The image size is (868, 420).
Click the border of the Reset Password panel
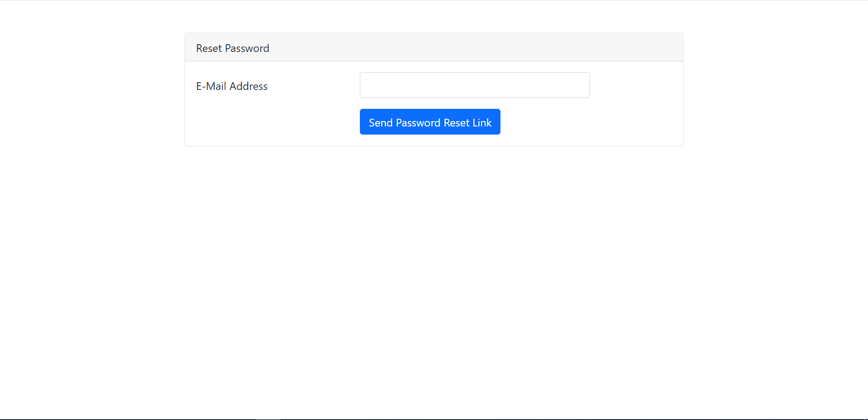(x=185, y=90)
